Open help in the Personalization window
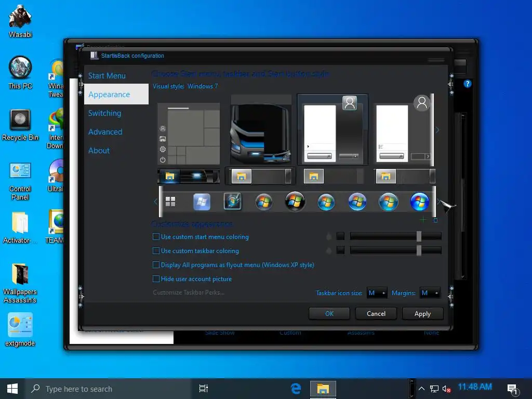532x399 pixels. click(x=467, y=84)
